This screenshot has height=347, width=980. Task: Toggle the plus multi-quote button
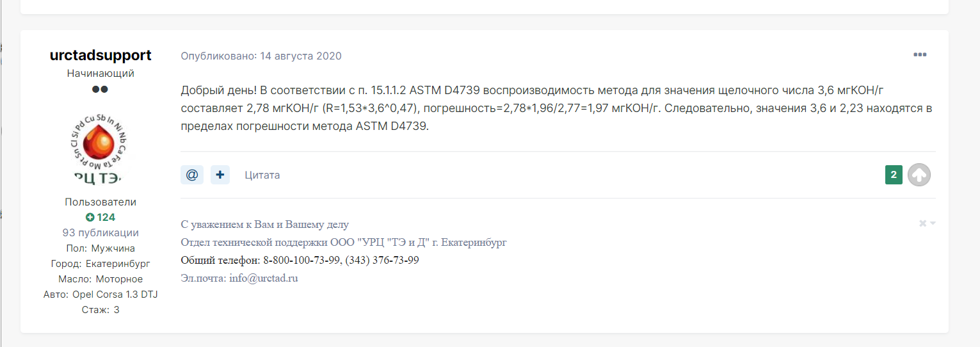point(220,175)
